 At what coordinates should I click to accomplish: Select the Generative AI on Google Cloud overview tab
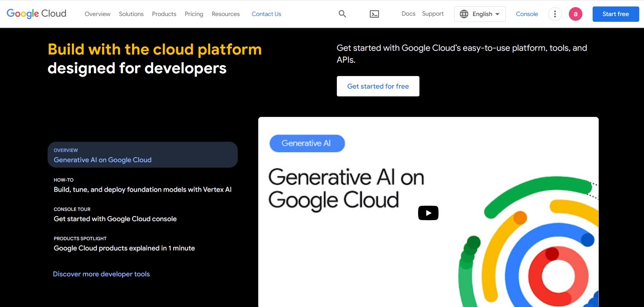(x=143, y=155)
